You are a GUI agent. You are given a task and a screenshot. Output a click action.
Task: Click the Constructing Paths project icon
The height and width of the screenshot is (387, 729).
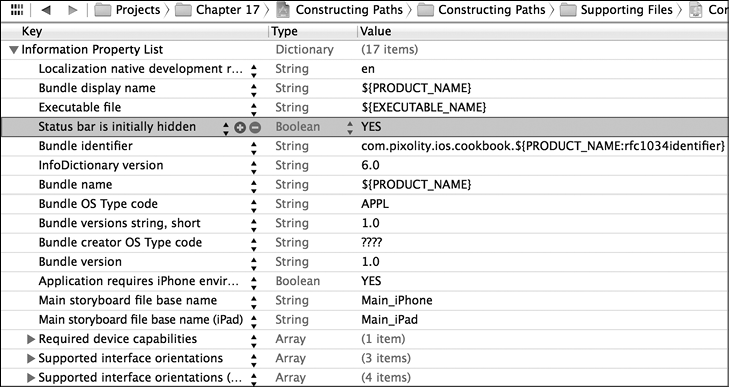tap(284, 10)
